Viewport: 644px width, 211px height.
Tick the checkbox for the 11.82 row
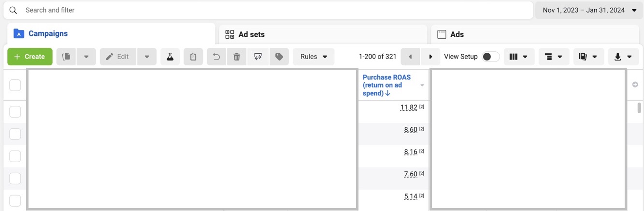pyautogui.click(x=15, y=112)
